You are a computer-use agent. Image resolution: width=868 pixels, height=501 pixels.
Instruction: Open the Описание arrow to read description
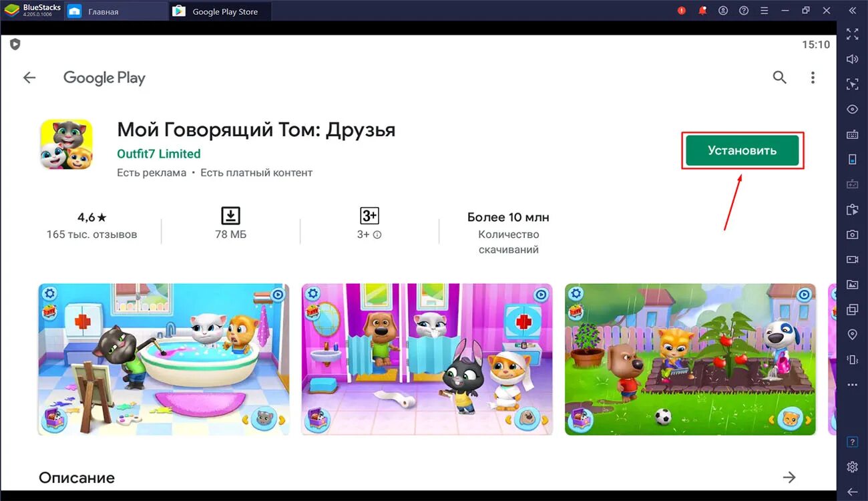click(789, 477)
